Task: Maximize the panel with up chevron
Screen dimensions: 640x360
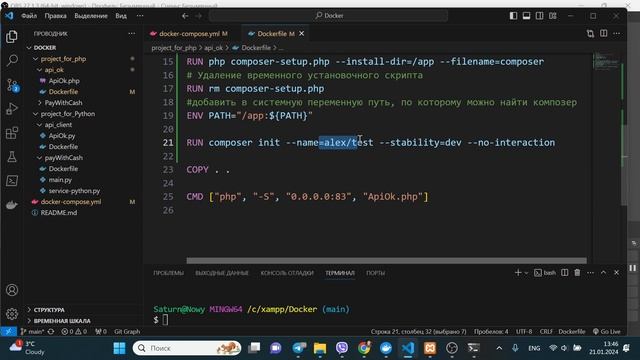Action: tap(603, 273)
